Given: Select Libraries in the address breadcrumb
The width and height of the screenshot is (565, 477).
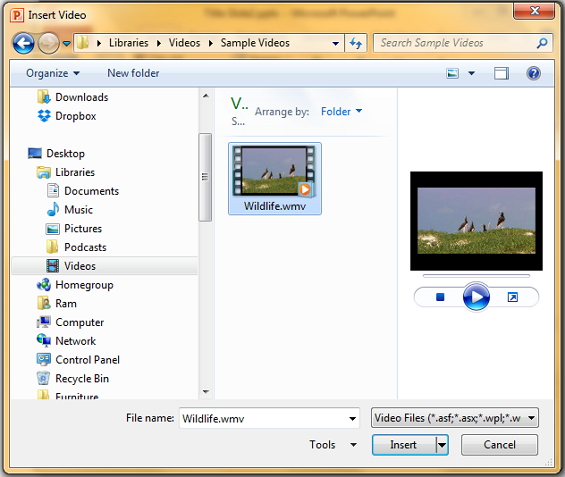Looking at the screenshot, I should tap(129, 43).
